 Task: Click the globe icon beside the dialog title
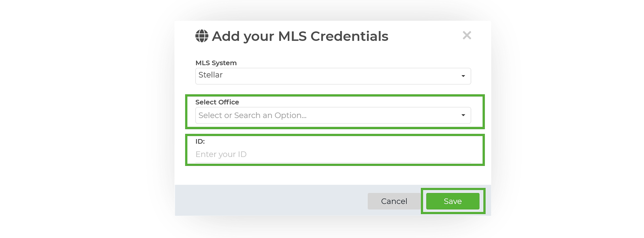[202, 36]
